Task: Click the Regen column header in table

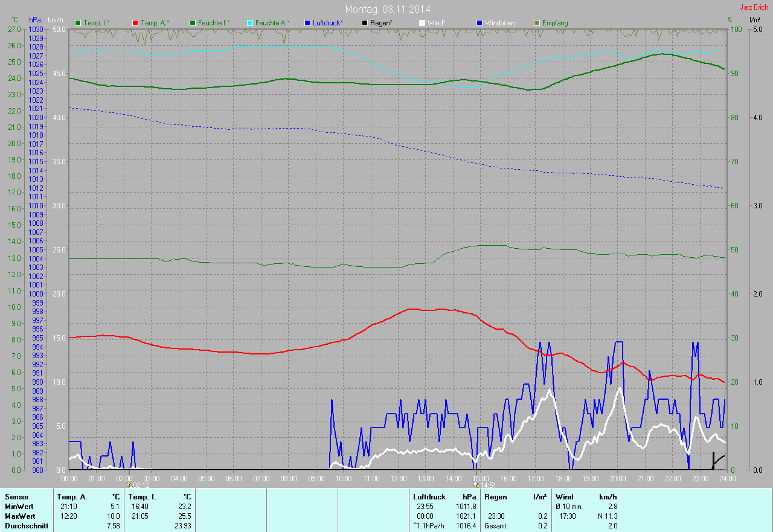Action: [x=495, y=497]
